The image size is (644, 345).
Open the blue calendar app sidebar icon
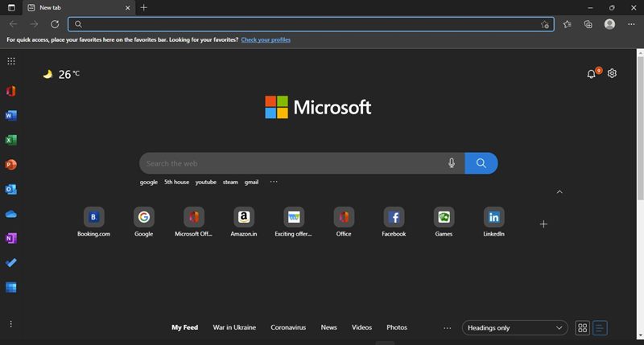coord(11,288)
